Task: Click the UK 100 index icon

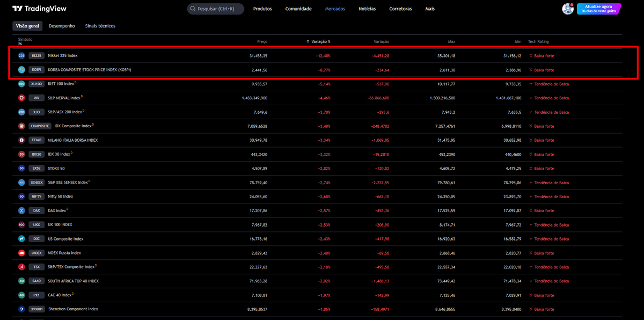Action: (21, 224)
